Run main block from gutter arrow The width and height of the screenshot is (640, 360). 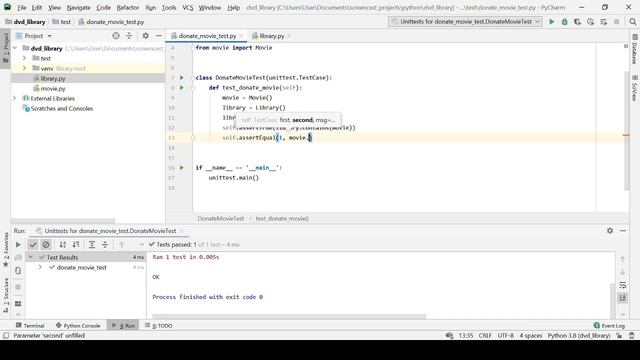pyautogui.click(x=182, y=167)
